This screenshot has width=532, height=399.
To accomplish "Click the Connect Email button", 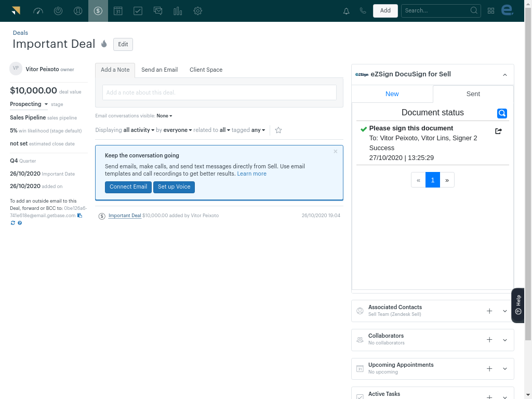I will pyautogui.click(x=128, y=187).
